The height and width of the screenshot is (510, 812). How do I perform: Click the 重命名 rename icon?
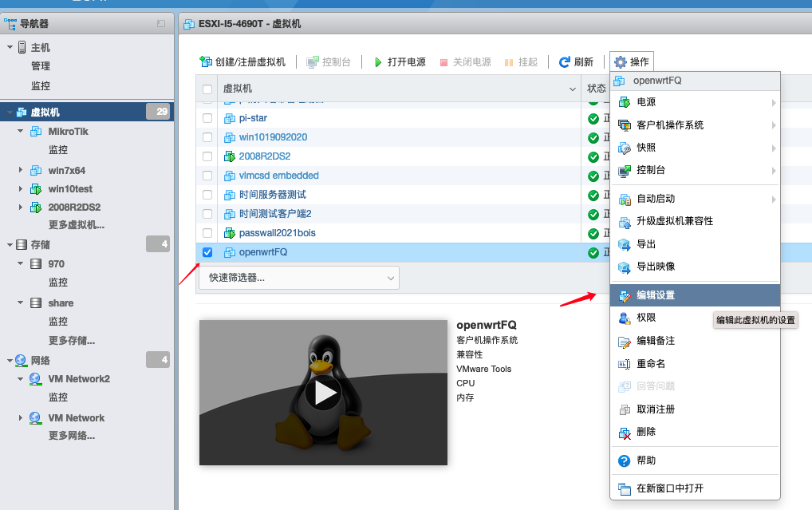pyautogui.click(x=625, y=365)
